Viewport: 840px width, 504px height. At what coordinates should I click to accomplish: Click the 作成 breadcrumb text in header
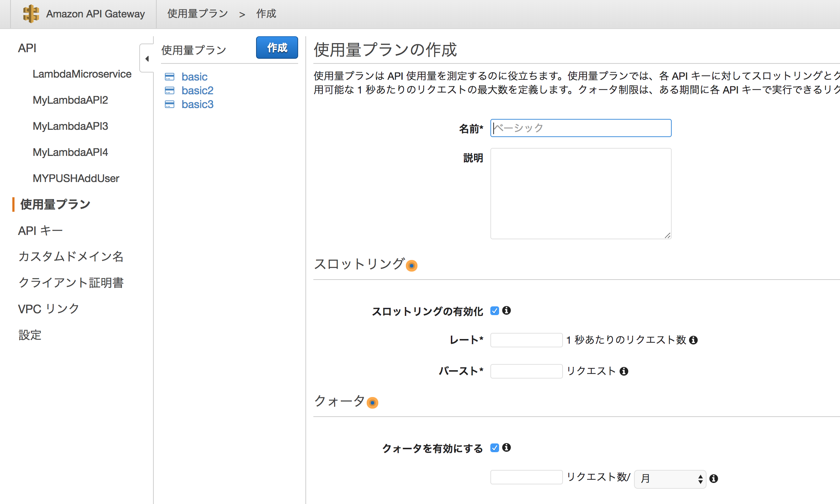[266, 14]
